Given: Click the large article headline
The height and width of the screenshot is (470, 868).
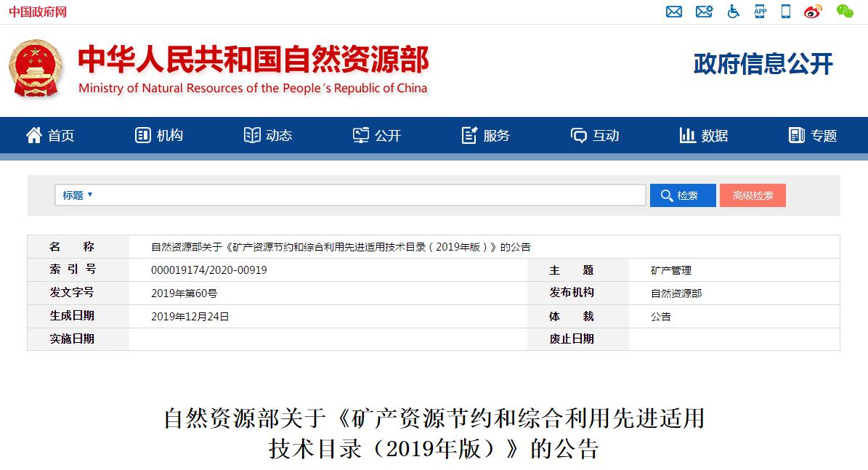Looking at the screenshot, I should tap(434, 434).
